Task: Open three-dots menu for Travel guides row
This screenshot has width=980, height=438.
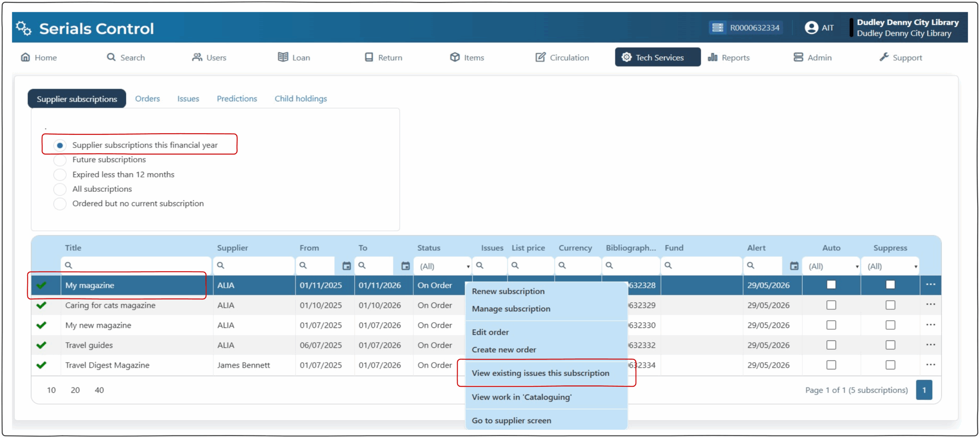Action: tap(930, 345)
